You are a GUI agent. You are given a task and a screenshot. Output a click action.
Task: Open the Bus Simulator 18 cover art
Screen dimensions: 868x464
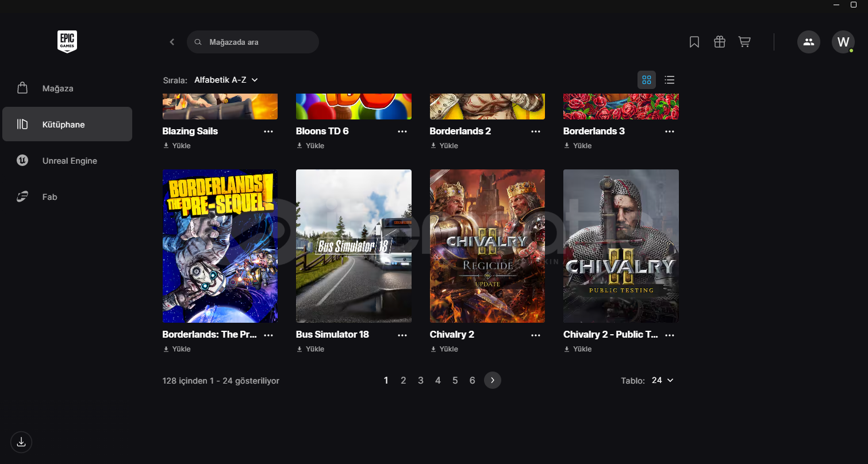(354, 246)
